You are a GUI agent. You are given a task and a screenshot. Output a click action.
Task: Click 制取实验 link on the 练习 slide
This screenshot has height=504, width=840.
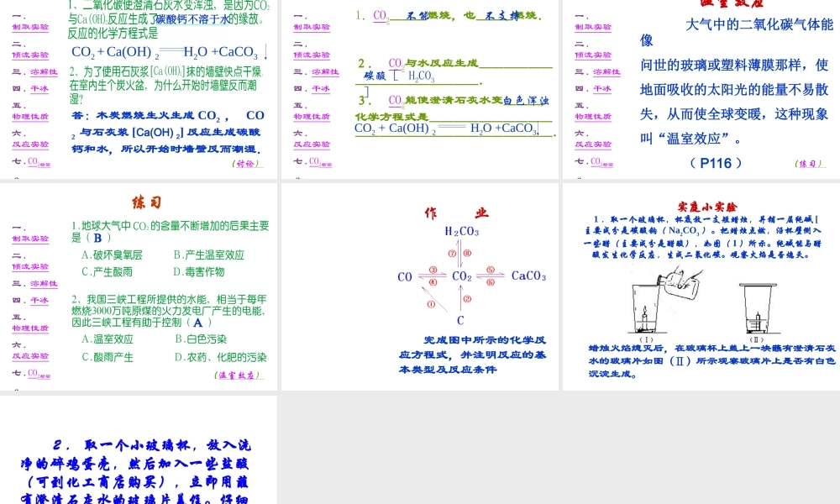pyautogui.click(x=30, y=239)
